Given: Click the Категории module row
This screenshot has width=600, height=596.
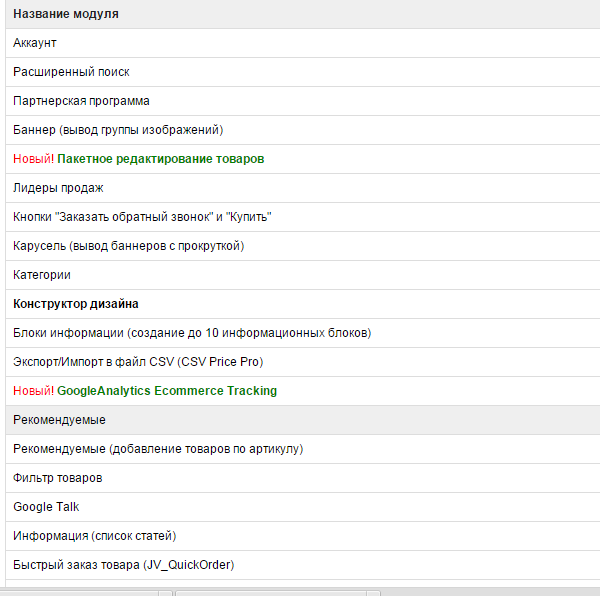Looking at the screenshot, I should tap(303, 275).
